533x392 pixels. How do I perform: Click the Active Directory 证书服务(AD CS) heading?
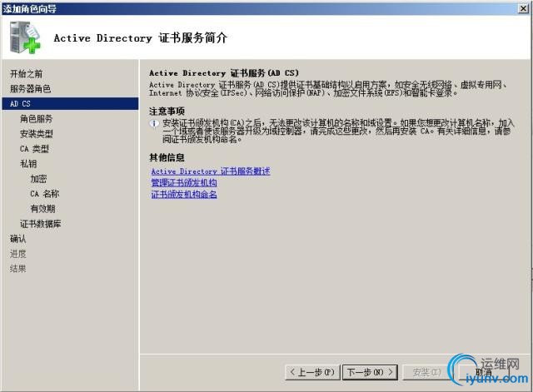[x=224, y=73]
